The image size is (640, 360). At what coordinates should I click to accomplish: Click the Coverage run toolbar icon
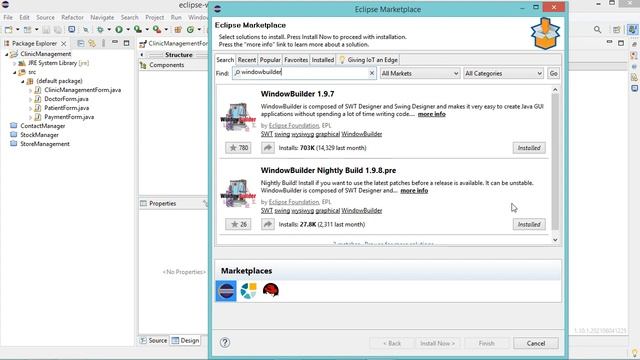(138, 30)
